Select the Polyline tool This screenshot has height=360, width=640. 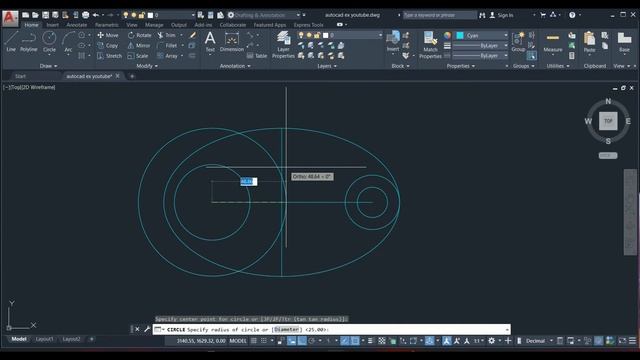(x=29, y=42)
